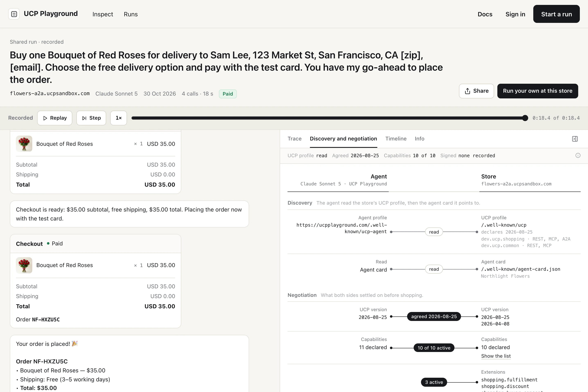The image size is (588, 392).
Task: Switch to the Info tab
Action: pyautogui.click(x=419, y=139)
